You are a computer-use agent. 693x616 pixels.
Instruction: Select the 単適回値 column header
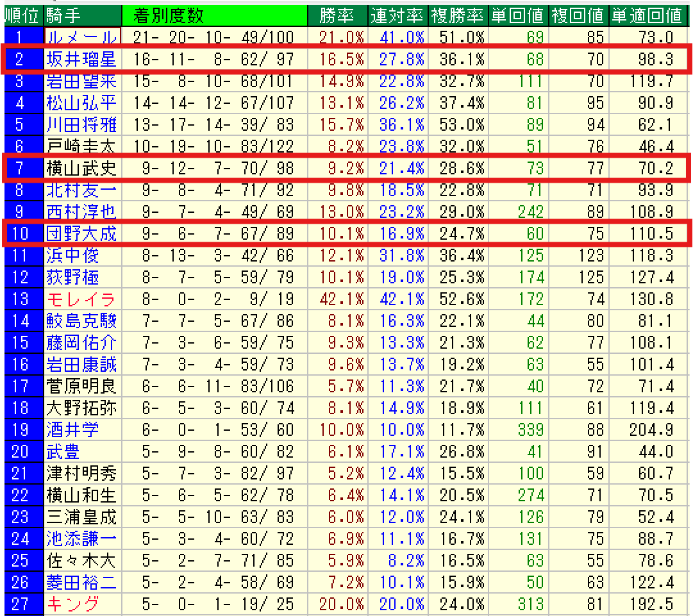pyautogui.click(x=646, y=15)
